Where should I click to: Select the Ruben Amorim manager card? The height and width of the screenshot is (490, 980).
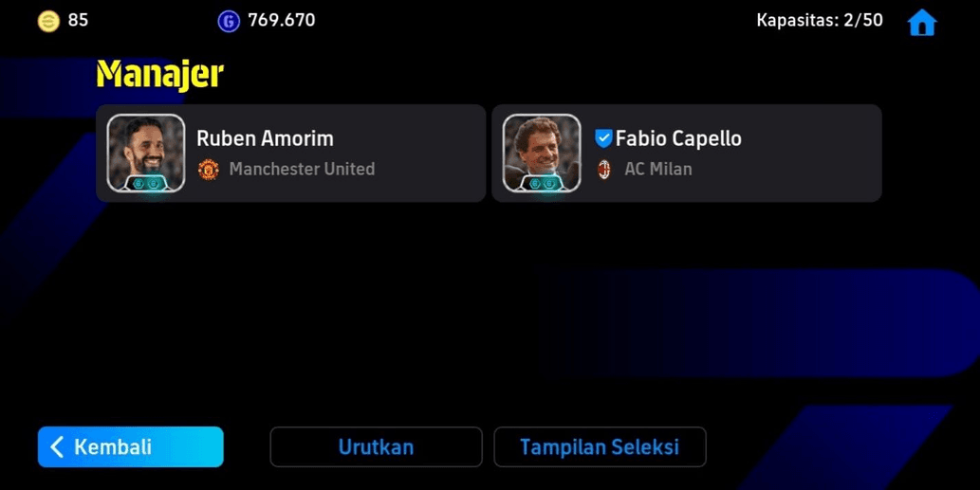point(290,153)
